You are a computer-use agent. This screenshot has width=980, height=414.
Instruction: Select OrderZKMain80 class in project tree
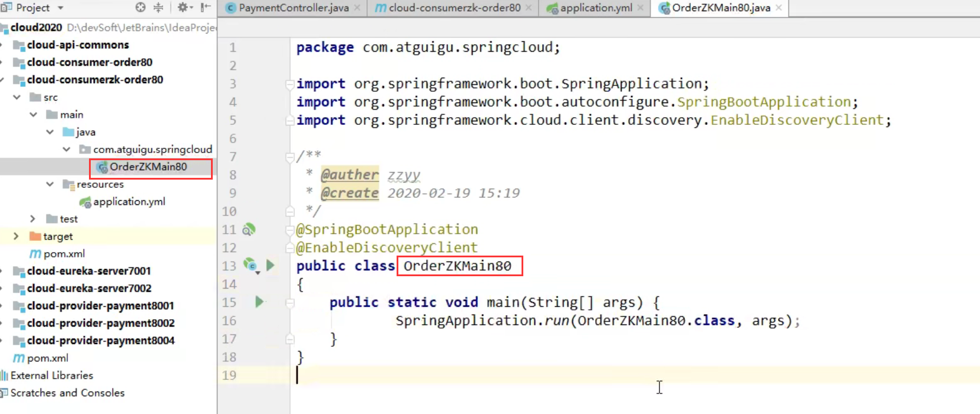[149, 167]
